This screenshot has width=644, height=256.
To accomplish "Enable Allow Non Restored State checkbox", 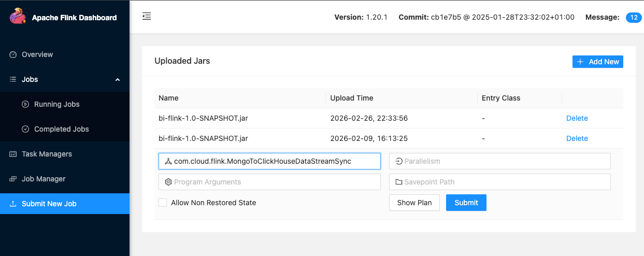I will [x=163, y=203].
